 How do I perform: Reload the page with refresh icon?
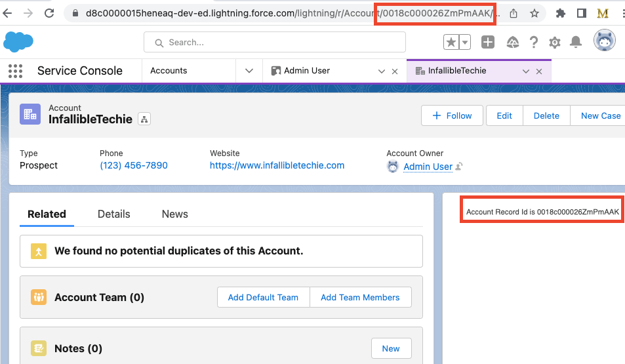click(49, 13)
